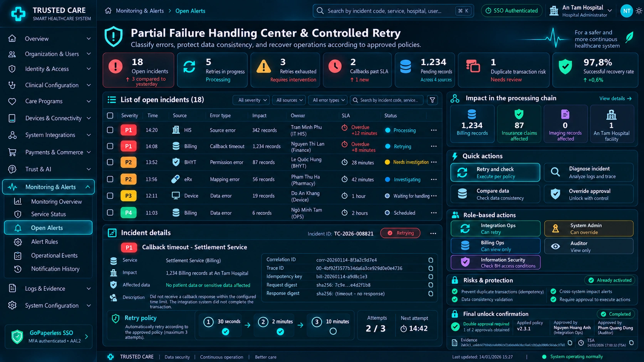Click the incident list search box
This screenshot has height=362, width=644.
coord(387,100)
